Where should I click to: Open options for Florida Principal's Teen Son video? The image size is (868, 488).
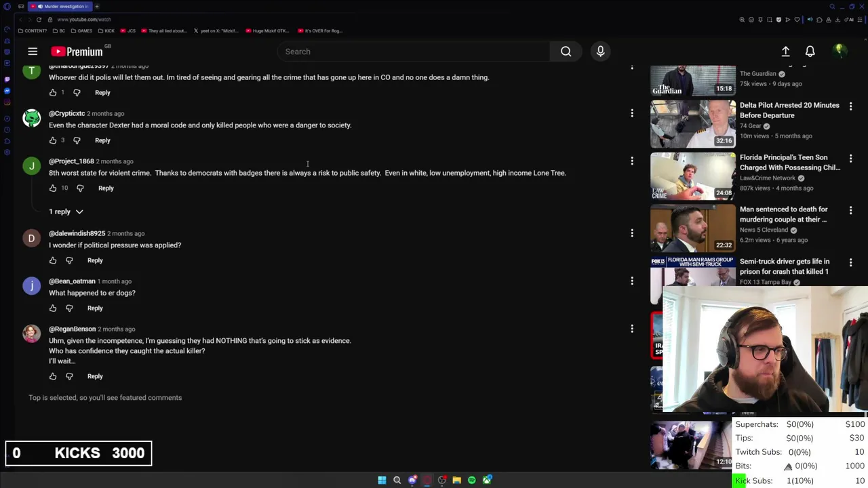(x=850, y=159)
